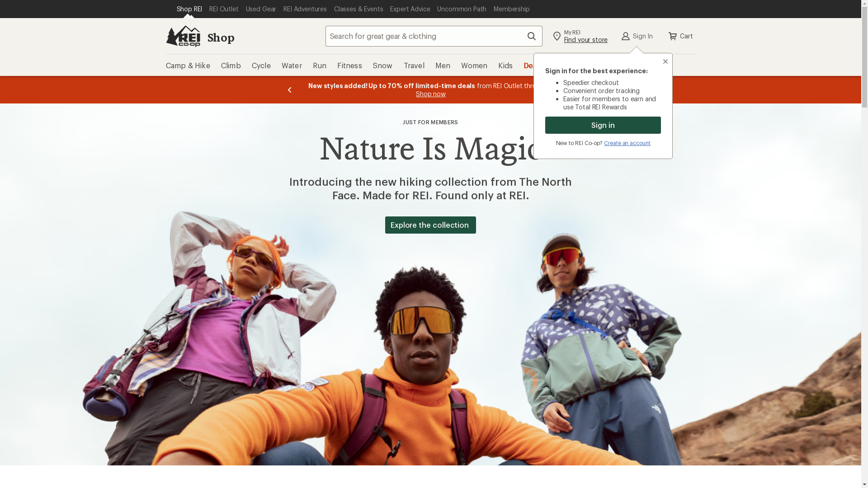Click green Sign in button in popup

[603, 125]
